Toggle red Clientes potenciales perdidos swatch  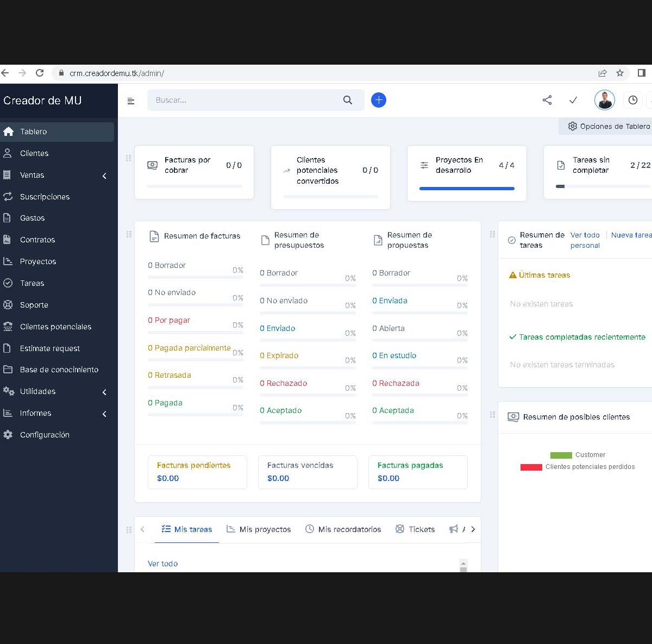[531, 467]
